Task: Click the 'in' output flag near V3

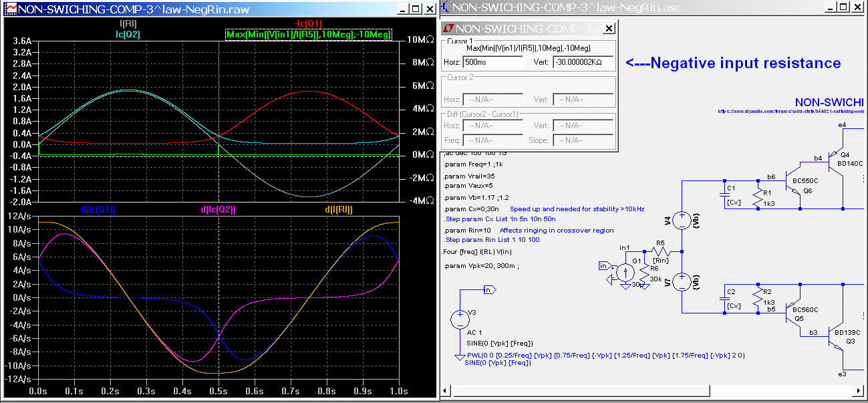Action: pos(488,289)
